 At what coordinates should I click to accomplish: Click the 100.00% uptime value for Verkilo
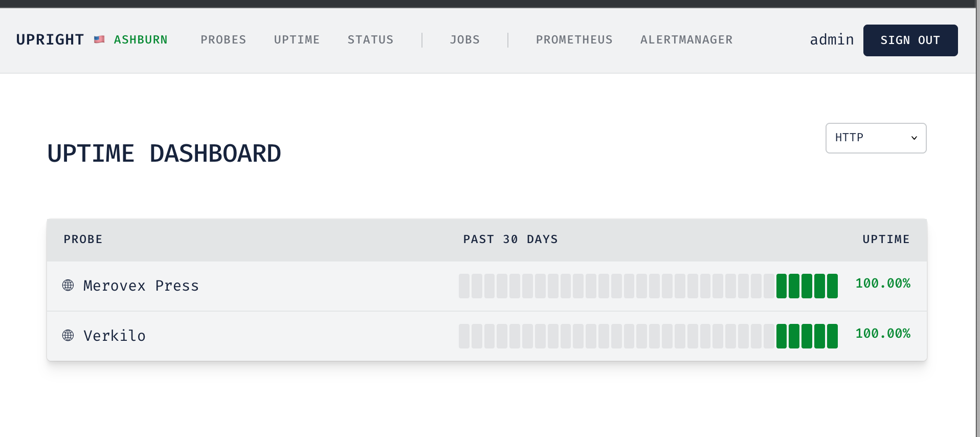point(883,334)
